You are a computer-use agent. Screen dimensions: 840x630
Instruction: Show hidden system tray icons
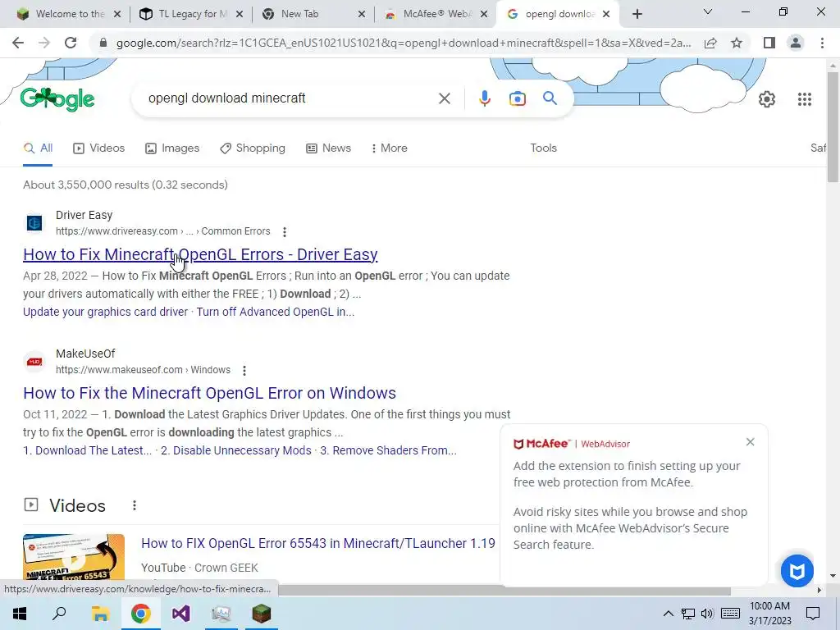pos(668,614)
